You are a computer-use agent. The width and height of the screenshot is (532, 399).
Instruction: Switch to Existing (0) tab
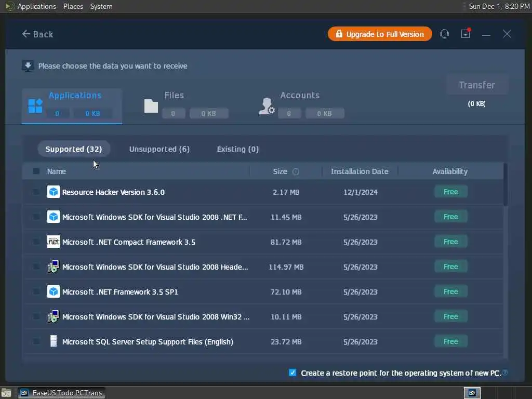tap(238, 149)
